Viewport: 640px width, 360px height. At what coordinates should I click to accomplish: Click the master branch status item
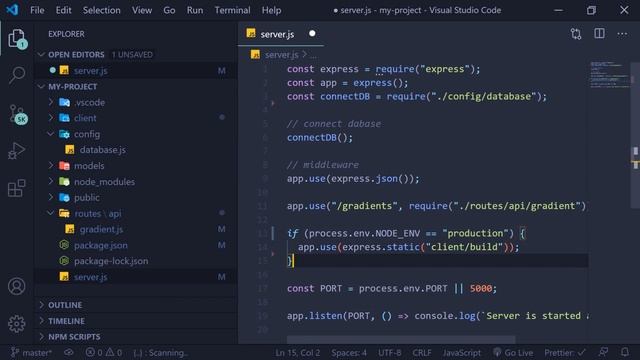click(x=31, y=353)
